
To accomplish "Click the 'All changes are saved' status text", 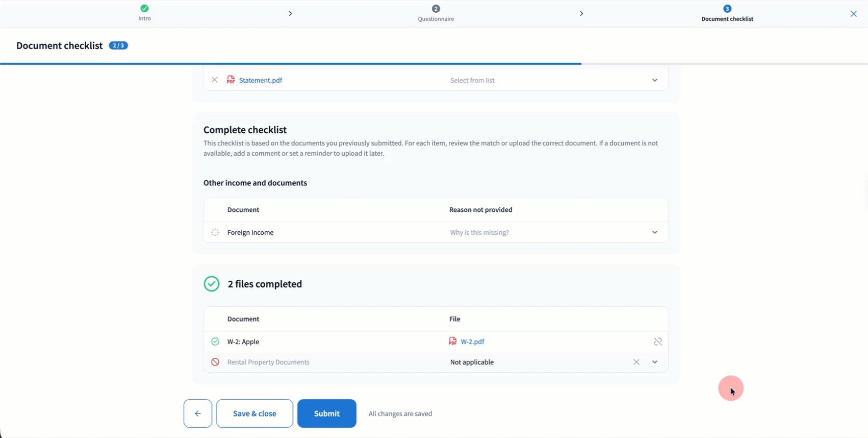I will click(x=400, y=413).
